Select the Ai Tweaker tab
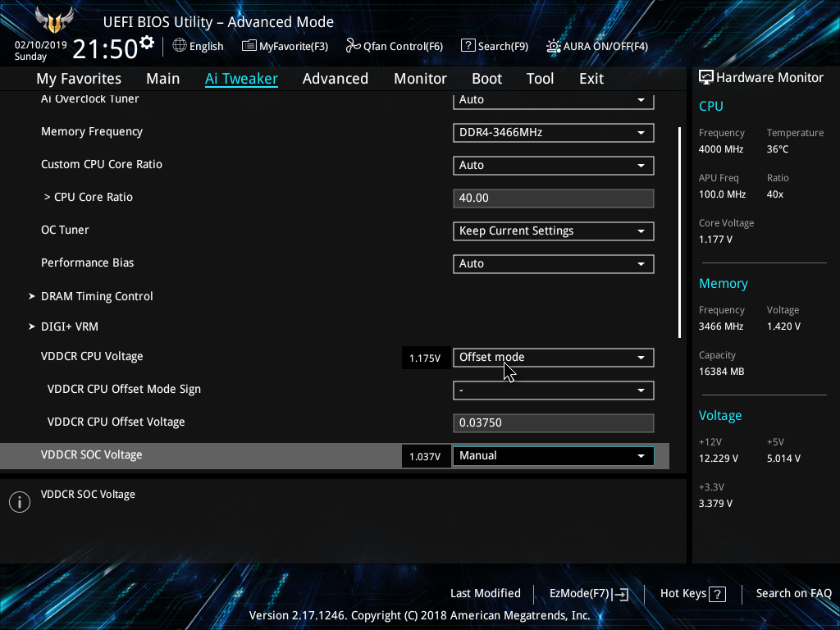The image size is (840, 630). 241,79
